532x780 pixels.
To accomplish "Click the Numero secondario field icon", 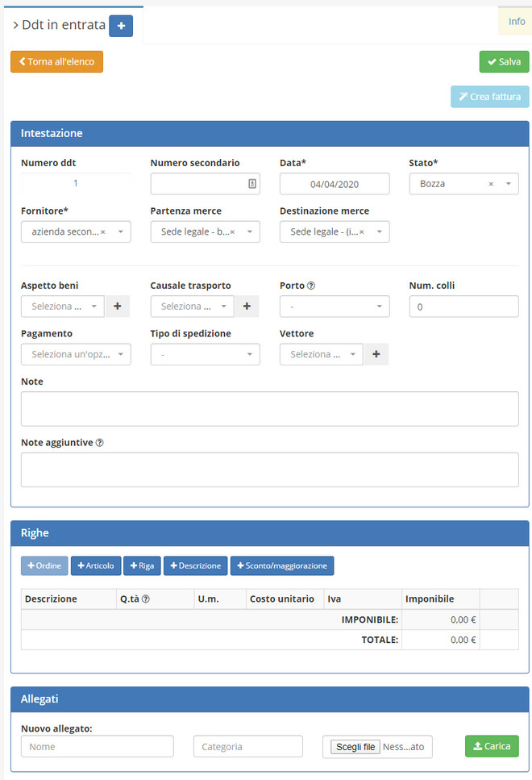I will (252, 184).
